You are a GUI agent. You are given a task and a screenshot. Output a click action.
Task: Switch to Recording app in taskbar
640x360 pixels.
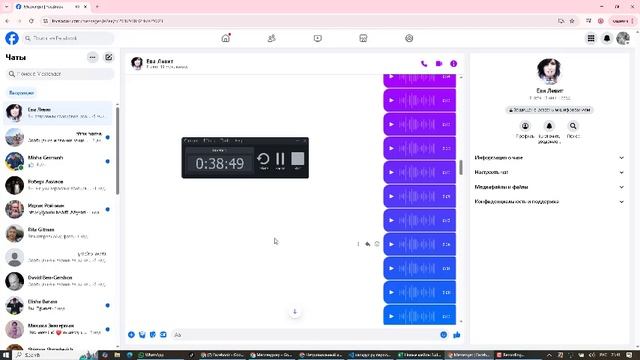(x=511, y=355)
